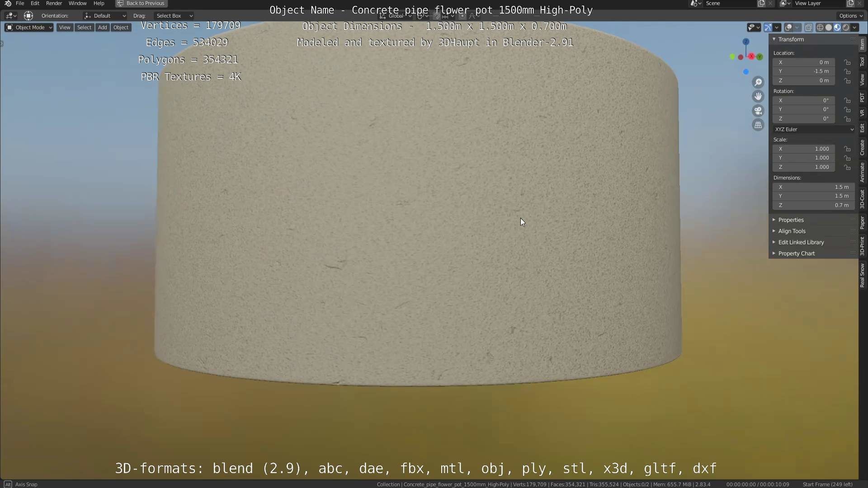Switch to the Tool sidebar tab
Viewport: 868px width, 488px height.
pyautogui.click(x=862, y=61)
